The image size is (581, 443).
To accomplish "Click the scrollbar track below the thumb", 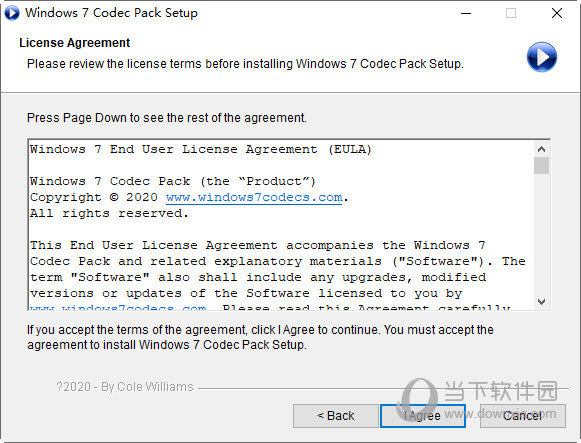I will 541,234.
